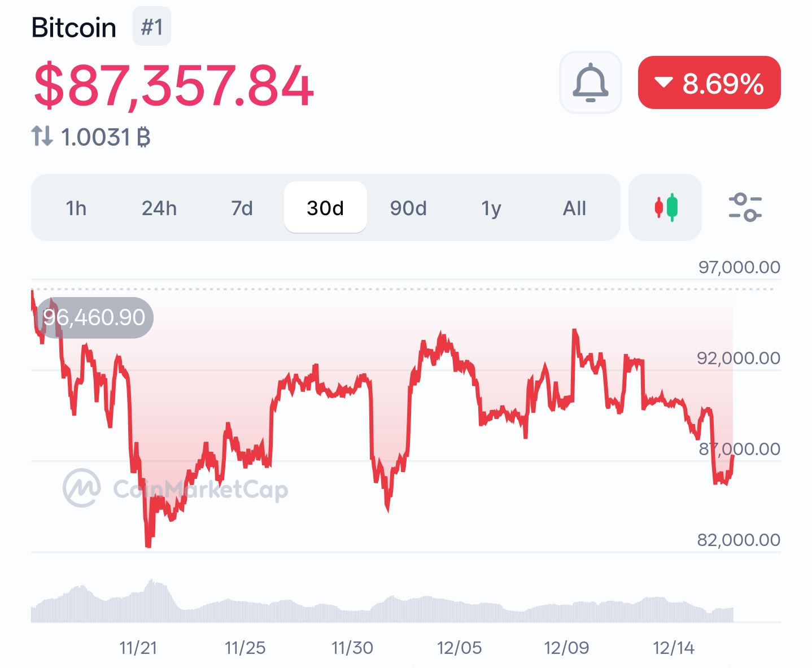The height and width of the screenshot is (668, 812).
Task: Tap the 12/05 date on timeline
Action: (459, 648)
